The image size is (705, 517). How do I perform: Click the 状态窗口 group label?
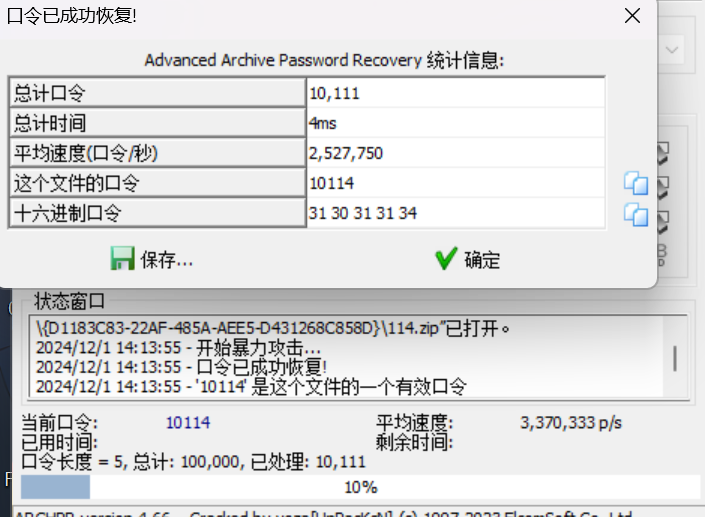[70, 301]
